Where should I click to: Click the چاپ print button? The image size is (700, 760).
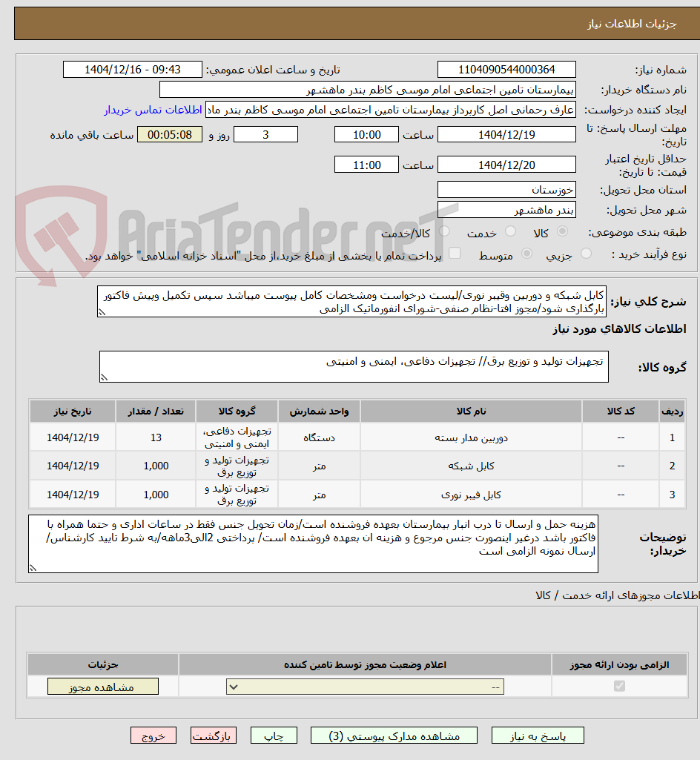[274, 736]
